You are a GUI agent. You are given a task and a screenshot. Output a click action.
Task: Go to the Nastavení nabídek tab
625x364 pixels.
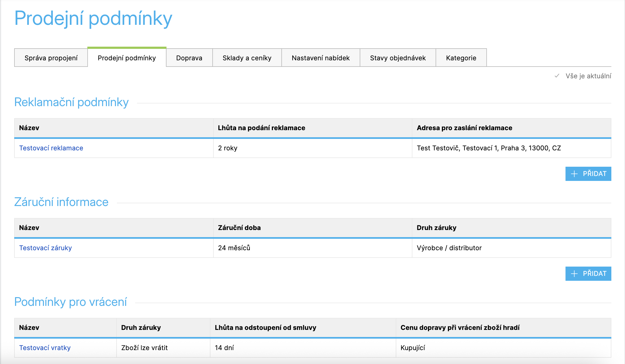(321, 58)
